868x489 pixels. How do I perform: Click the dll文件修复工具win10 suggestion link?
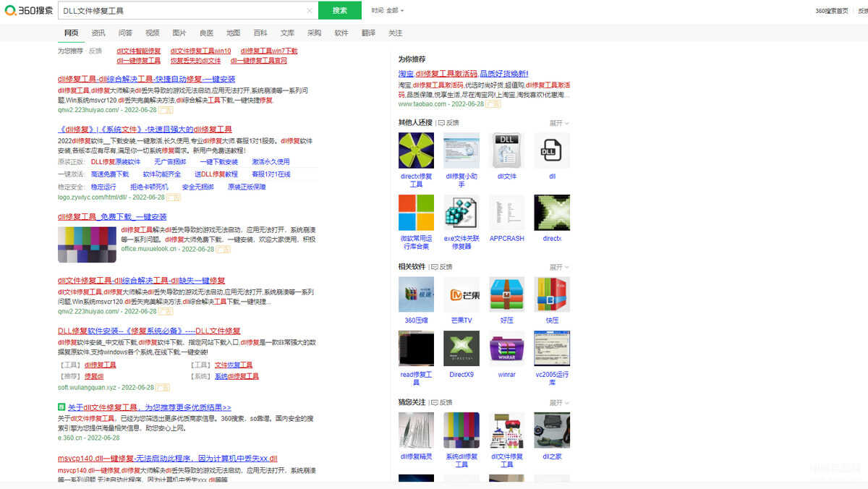click(x=200, y=51)
